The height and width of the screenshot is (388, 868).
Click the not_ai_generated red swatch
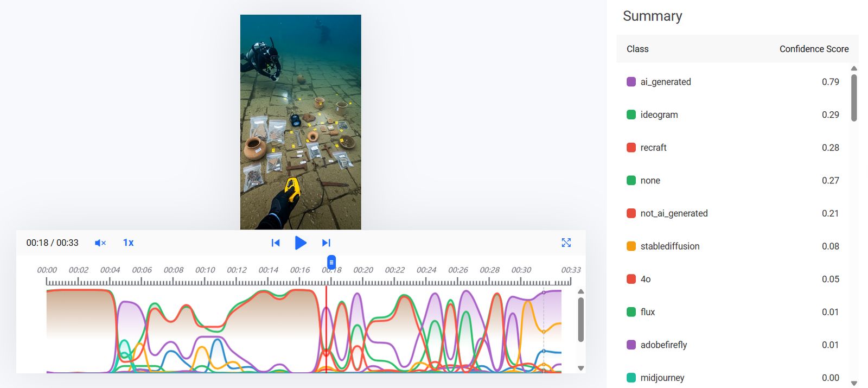tap(631, 213)
